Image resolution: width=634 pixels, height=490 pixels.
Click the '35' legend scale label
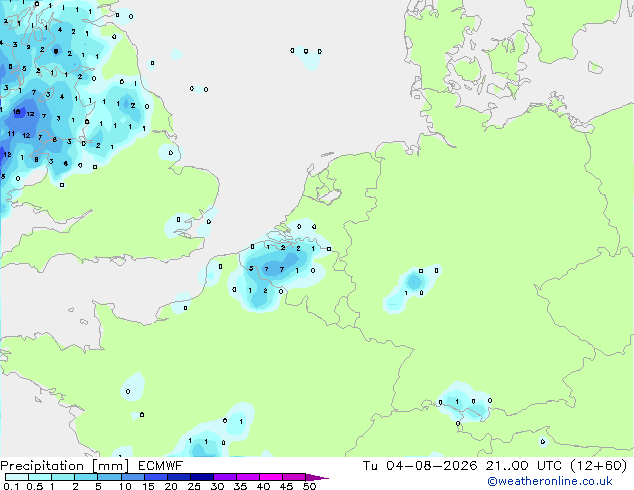coord(241,486)
